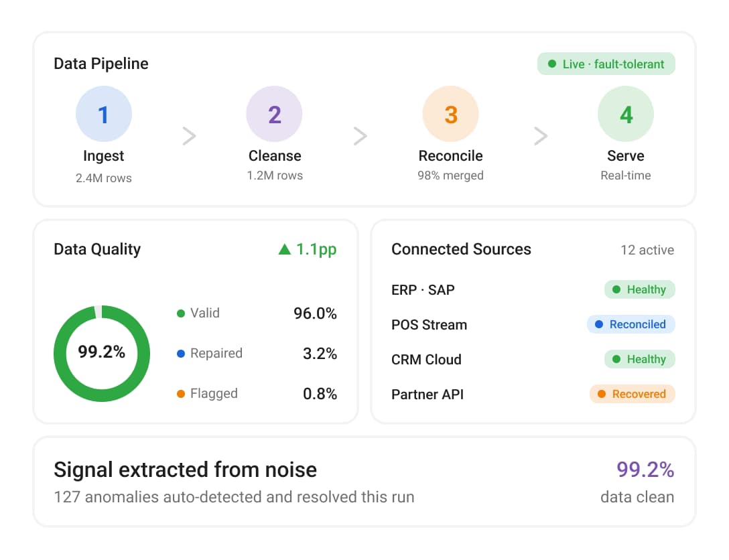
Task: Click the Data Quality heading
Action: 97,250
